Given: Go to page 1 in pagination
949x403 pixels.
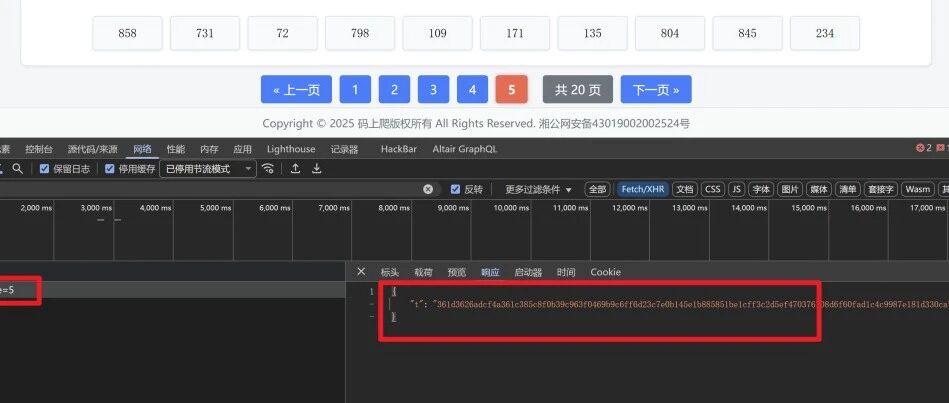Looking at the screenshot, I should tap(355, 90).
